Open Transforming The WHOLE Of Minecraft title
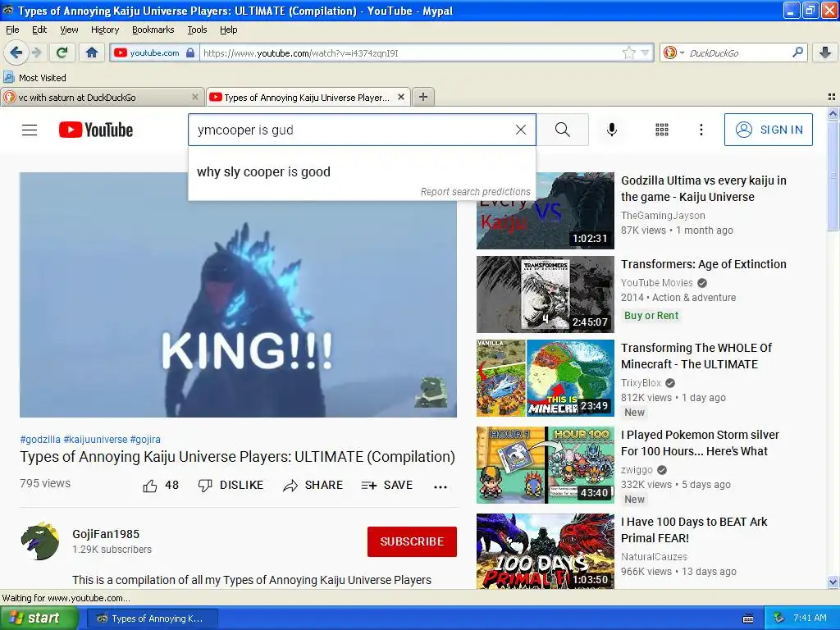The image size is (840, 630). pos(696,356)
